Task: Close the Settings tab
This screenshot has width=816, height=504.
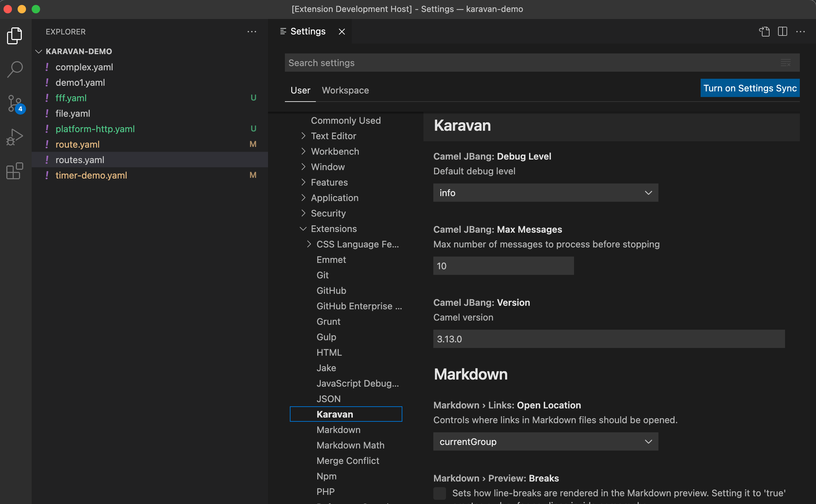Action: tap(342, 31)
